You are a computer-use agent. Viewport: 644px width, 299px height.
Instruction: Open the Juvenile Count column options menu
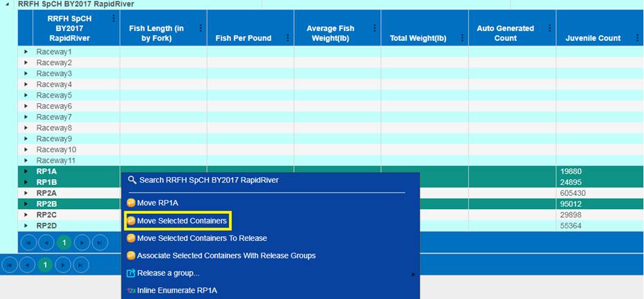pyautogui.click(x=636, y=38)
